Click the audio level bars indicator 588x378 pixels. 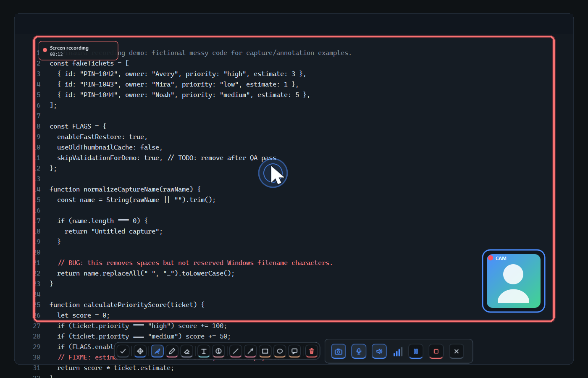click(x=398, y=352)
